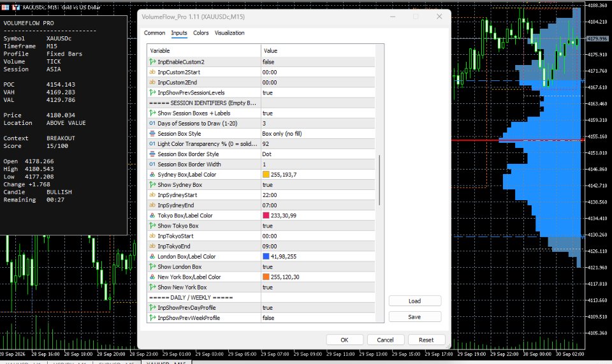Click the InpCustom2End string type icon
The image size is (612, 364).
point(152,82)
